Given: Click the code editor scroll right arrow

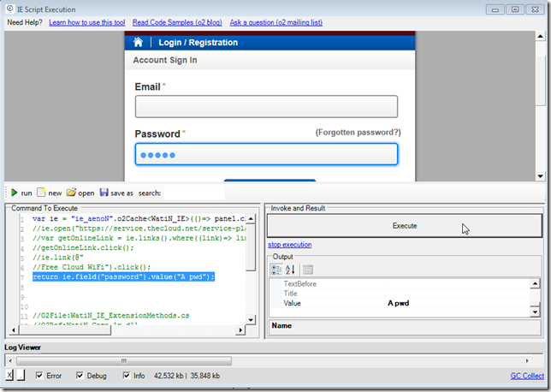Looking at the screenshot, I should [240, 330].
